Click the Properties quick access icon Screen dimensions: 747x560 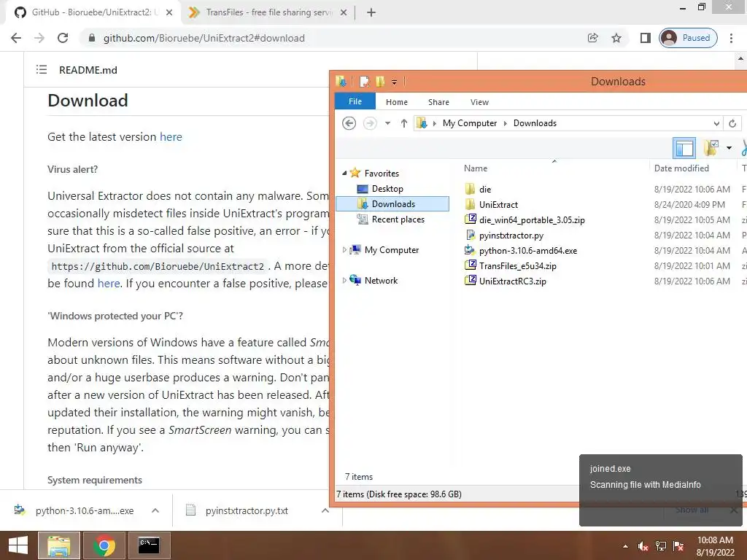pyautogui.click(x=365, y=82)
